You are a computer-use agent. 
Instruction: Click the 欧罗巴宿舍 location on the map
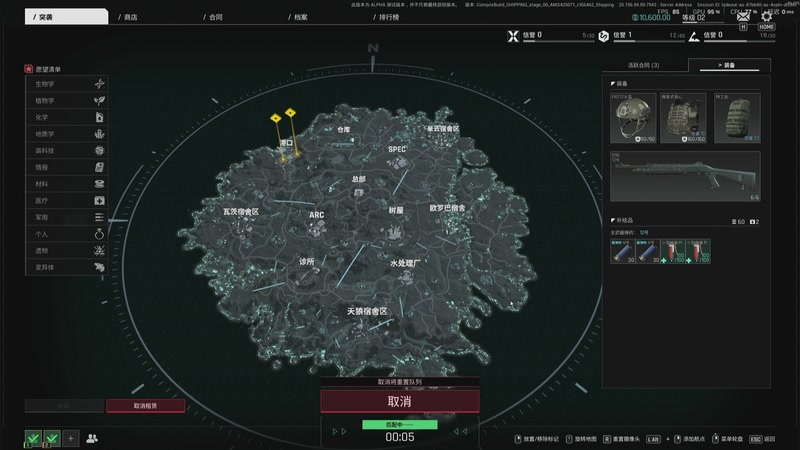coord(447,208)
